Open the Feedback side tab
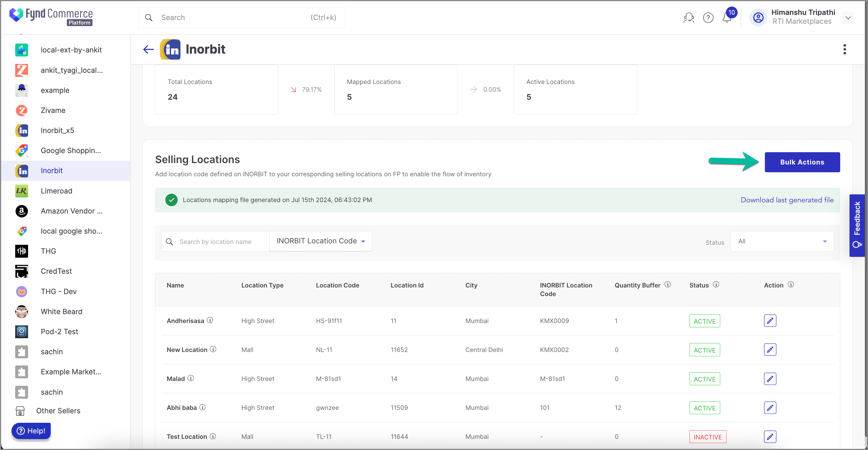The width and height of the screenshot is (868, 450). [857, 226]
